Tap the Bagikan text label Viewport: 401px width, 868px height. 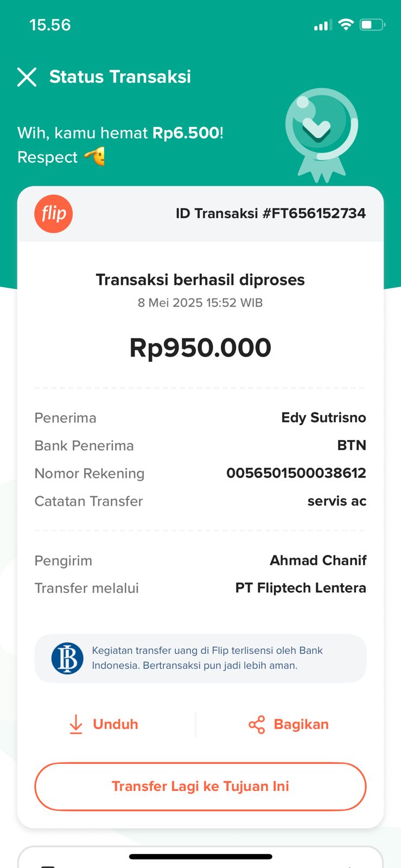click(301, 724)
